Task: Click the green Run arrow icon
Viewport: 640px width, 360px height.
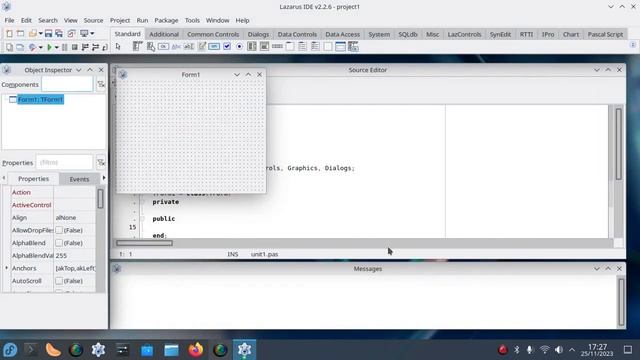Action: point(49,47)
